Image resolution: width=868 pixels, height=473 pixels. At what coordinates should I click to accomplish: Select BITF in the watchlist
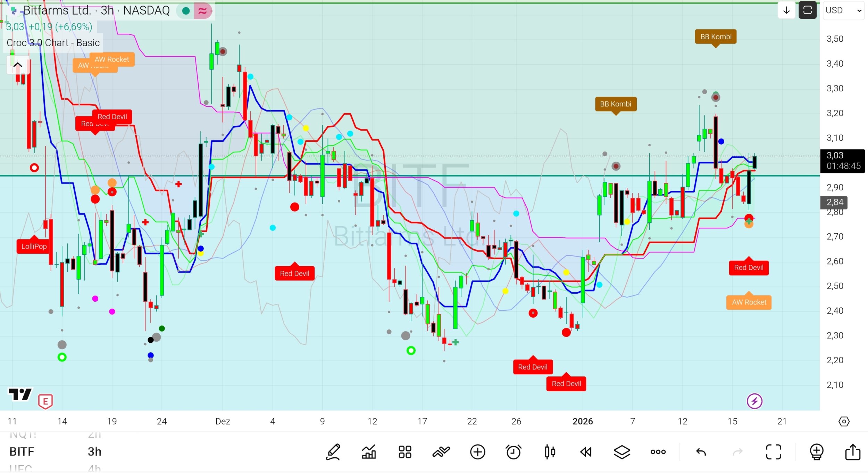[x=22, y=451]
